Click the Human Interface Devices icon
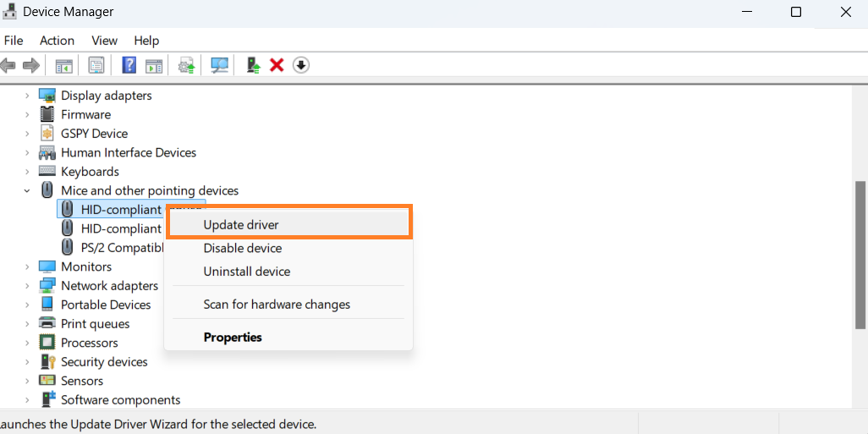Image resolution: width=868 pixels, height=434 pixels. click(x=47, y=152)
